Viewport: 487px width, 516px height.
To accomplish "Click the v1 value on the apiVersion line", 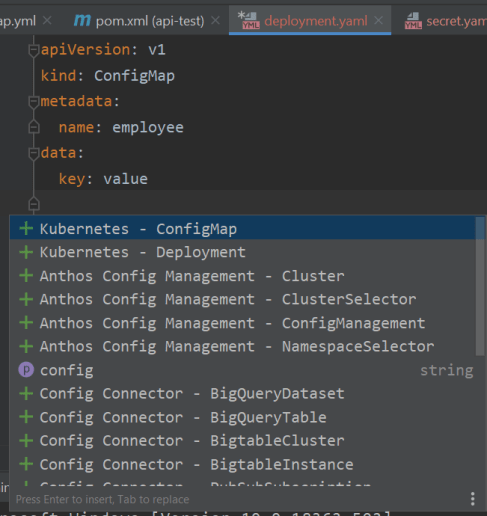I will [x=157, y=50].
